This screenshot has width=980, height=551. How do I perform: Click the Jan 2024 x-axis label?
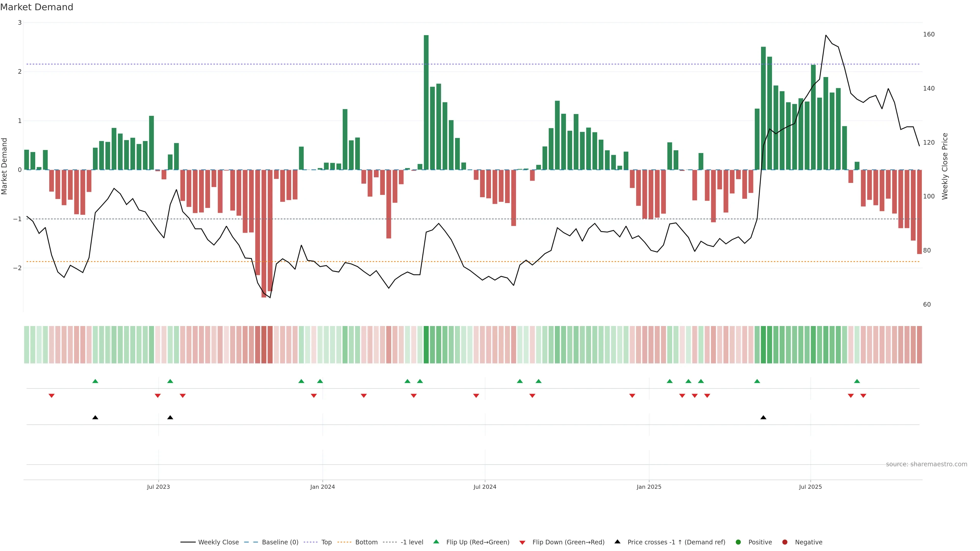(x=322, y=487)
